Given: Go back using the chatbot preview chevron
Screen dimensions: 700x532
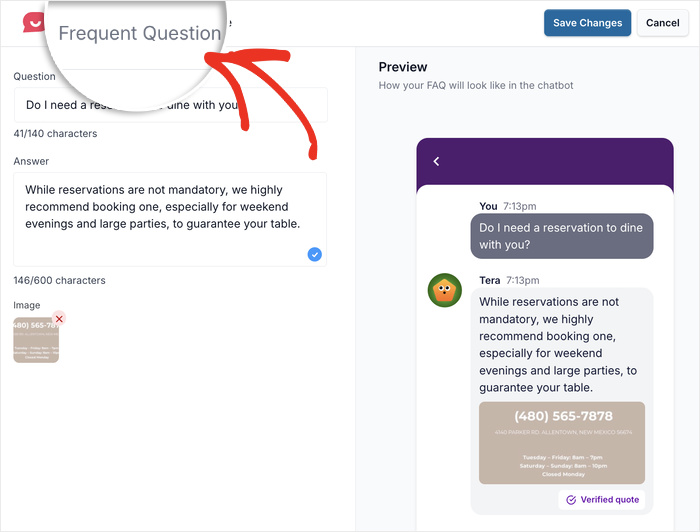Looking at the screenshot, I should tap(436, 161).
